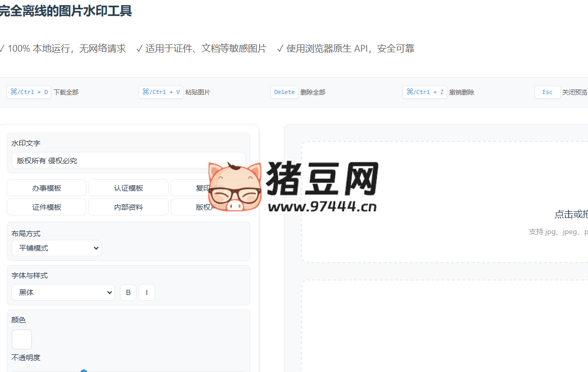Click 粘贴图片 to paste an image
Image resolution: width=588 pixels, height=372 pixels.
tap(197, 92)
